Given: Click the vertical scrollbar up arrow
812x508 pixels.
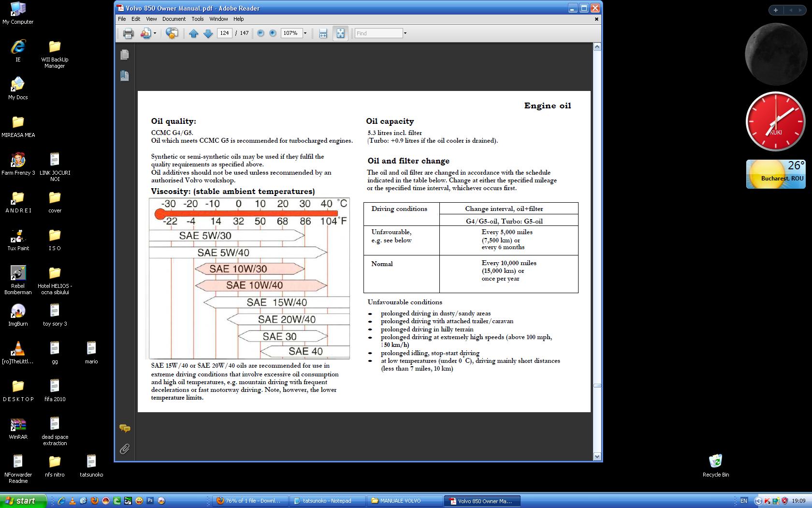Looking at the screenshot, I should pos(597,47).
